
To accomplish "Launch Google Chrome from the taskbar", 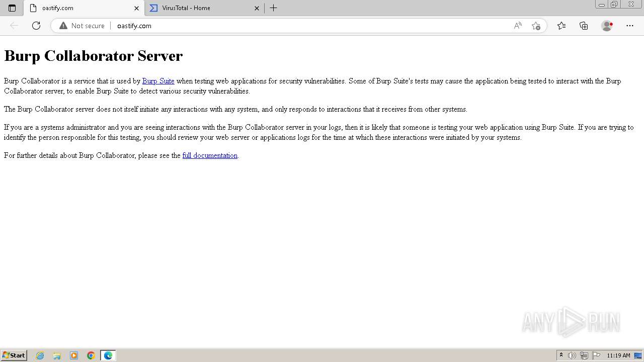I will 91,355.
